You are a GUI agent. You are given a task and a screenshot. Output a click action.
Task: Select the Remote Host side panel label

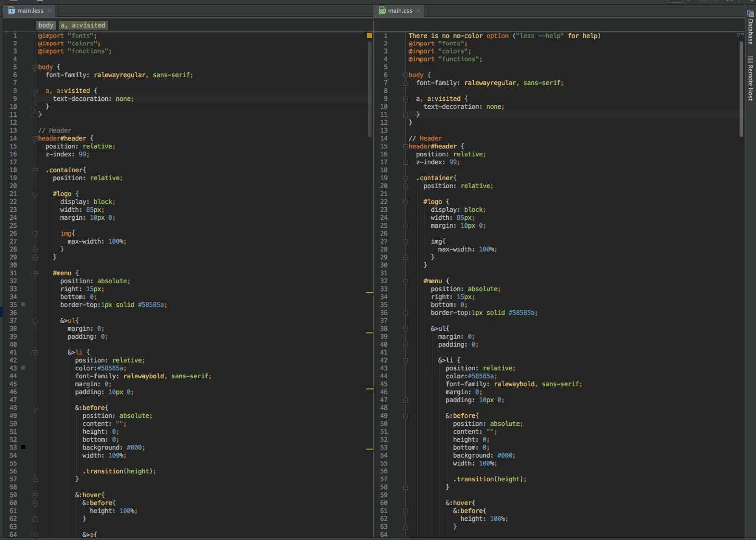pyautogui.click(x=750, y=83)
